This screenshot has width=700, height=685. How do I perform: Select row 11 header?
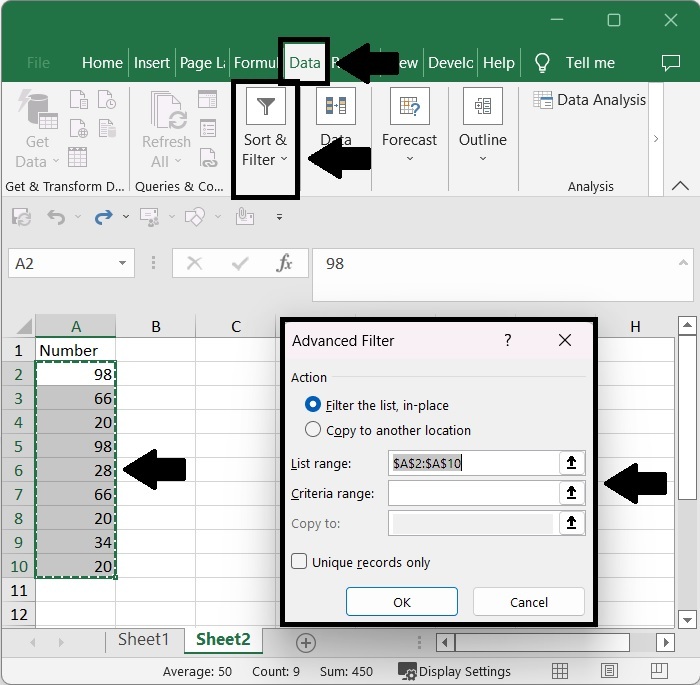[19, 590]
